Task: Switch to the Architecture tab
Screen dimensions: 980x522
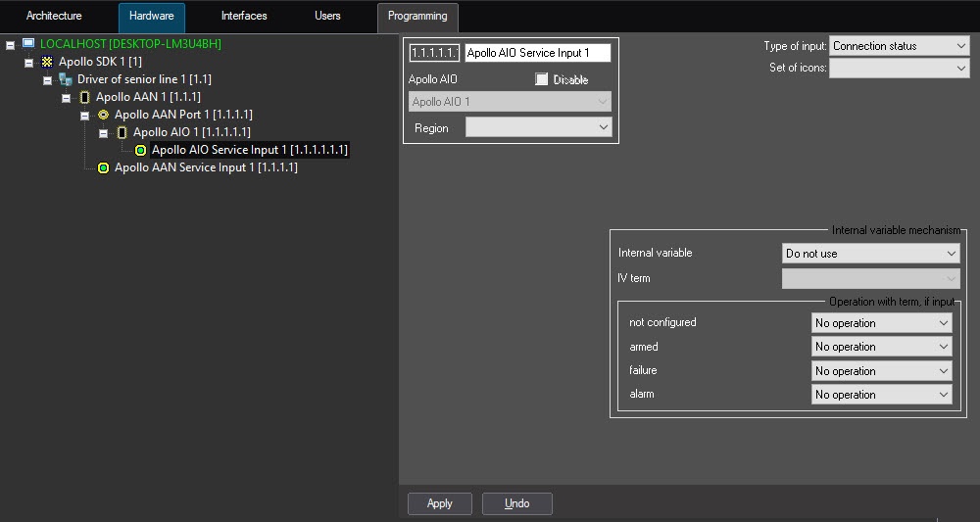Action: pos(55,16)
